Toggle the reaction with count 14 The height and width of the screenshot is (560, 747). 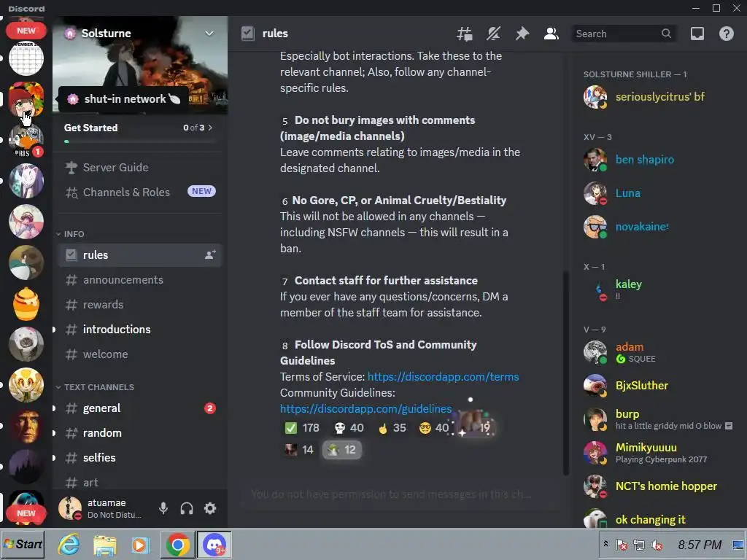click(x=298, y=450)
